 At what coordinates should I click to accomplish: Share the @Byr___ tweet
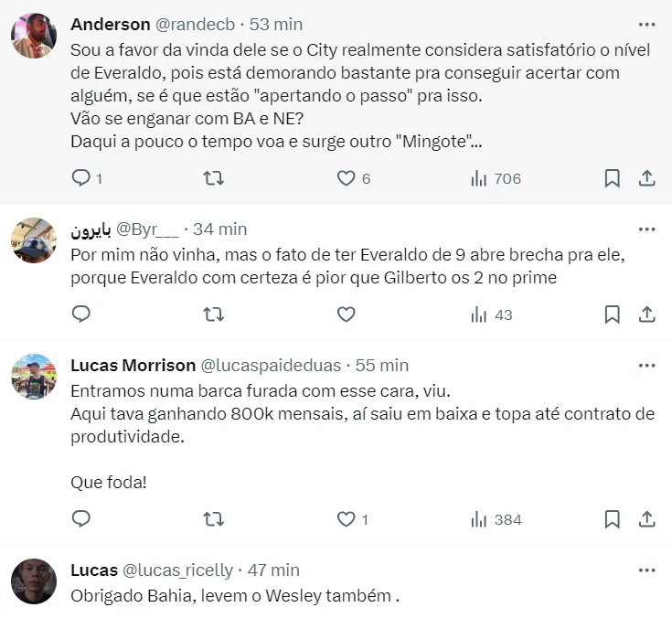646,314
